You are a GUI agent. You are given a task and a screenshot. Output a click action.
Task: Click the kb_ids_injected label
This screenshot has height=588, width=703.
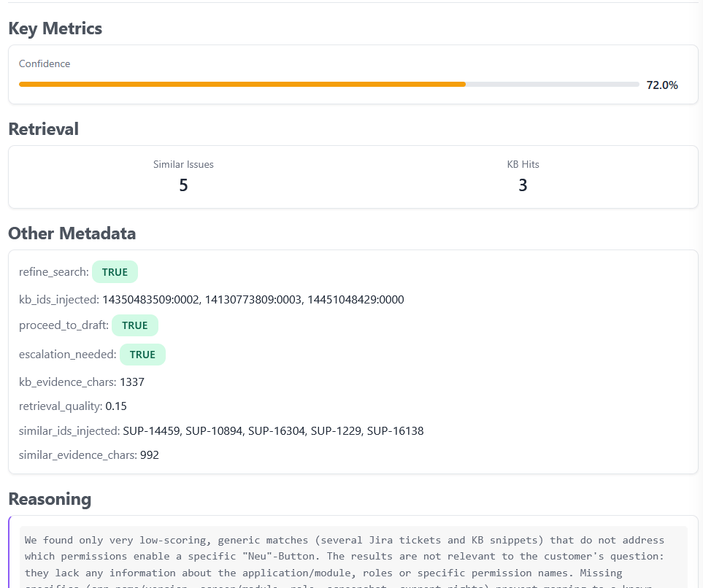(x=58, y=299)
